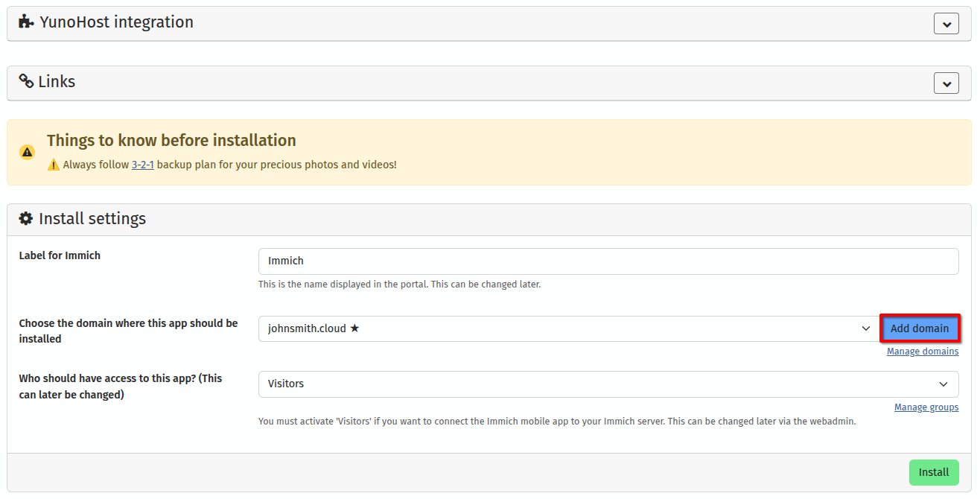Click the Links section heading
Viewport: 980px width, 499px height.
tap(57, 81)
